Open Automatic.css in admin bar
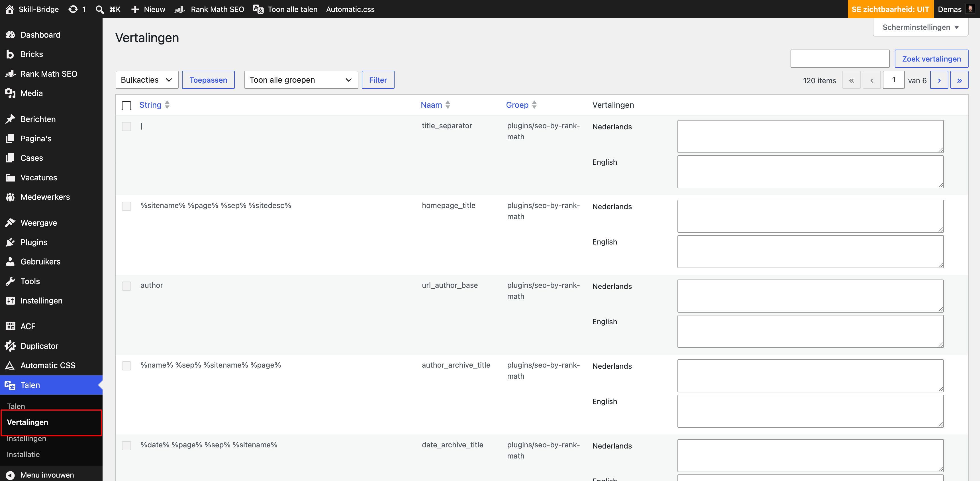 point(350,9)
